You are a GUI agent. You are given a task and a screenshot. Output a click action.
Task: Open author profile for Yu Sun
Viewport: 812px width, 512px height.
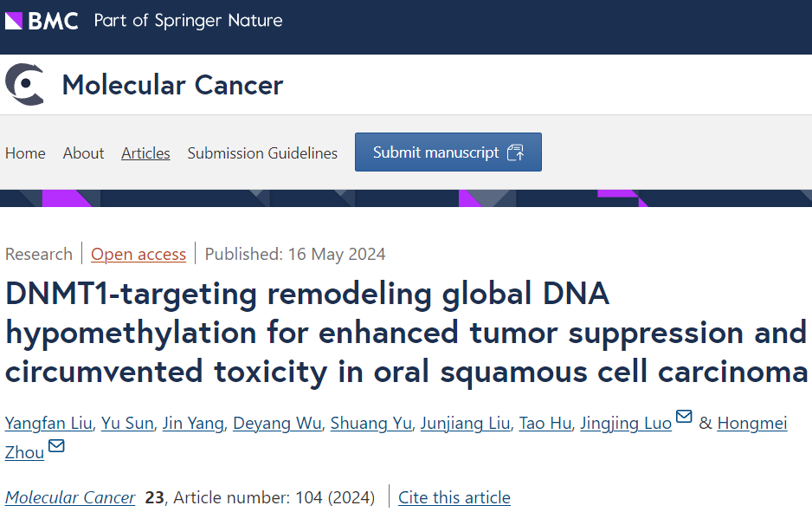tap(127, 423)
